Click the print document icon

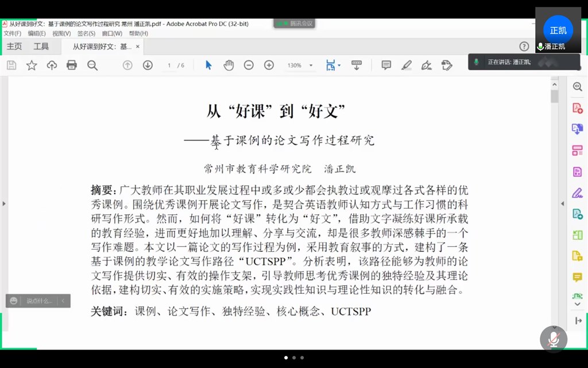[x=72, y=66]
